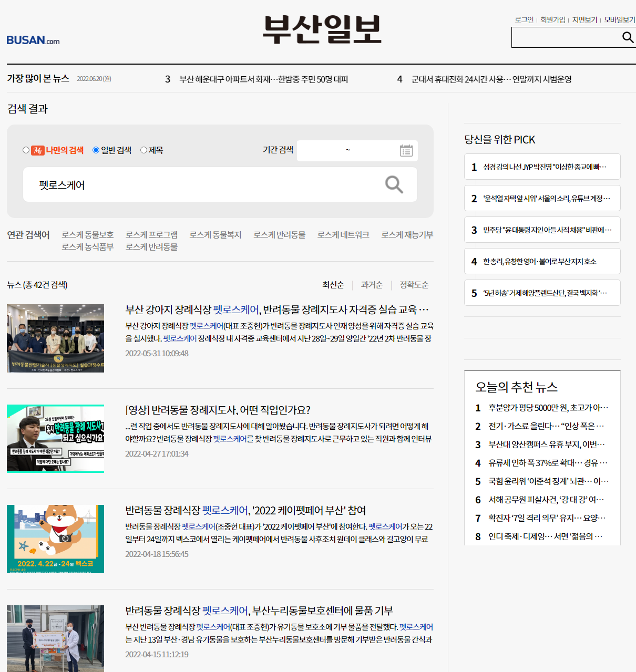Viewport: 636px width, 672px height.
Task: Open related keyword 로스케 재능기부
Action: (x=407, y=235)
